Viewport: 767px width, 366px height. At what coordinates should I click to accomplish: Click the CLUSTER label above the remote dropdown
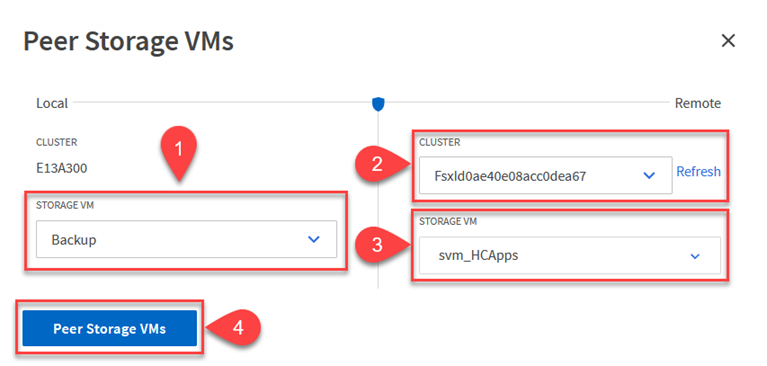point(439,142)
